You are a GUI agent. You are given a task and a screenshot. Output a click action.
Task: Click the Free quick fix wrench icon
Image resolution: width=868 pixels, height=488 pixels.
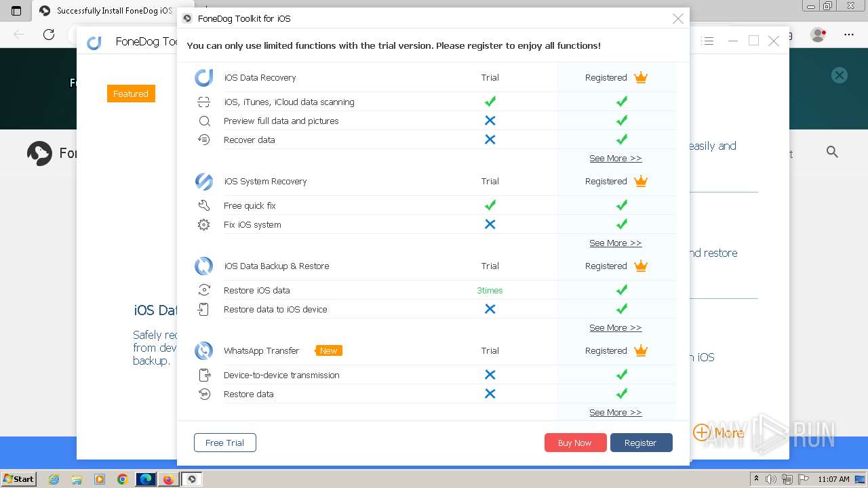[x=203, y=206]
